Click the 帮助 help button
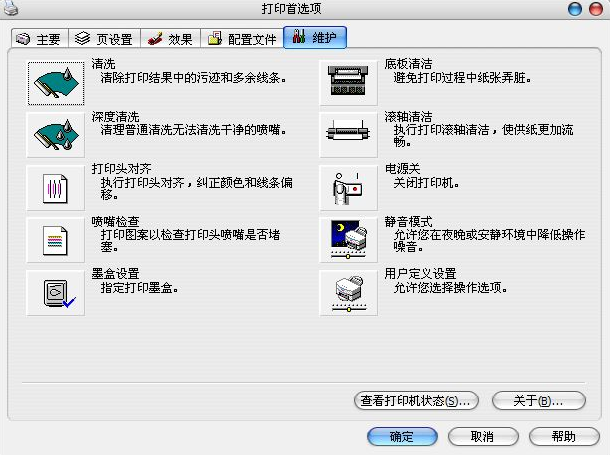The image size is (610, 455). (563, 437)
